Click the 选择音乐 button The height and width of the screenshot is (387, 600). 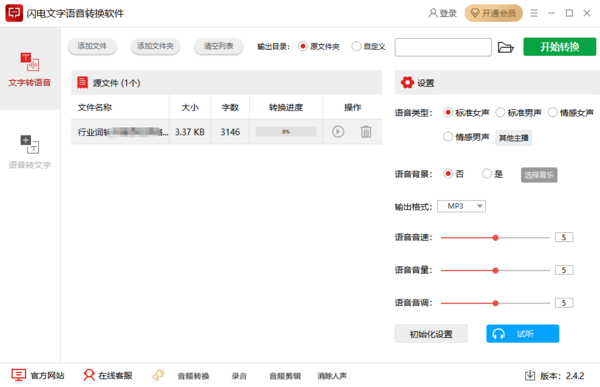[x=539, y=175]
